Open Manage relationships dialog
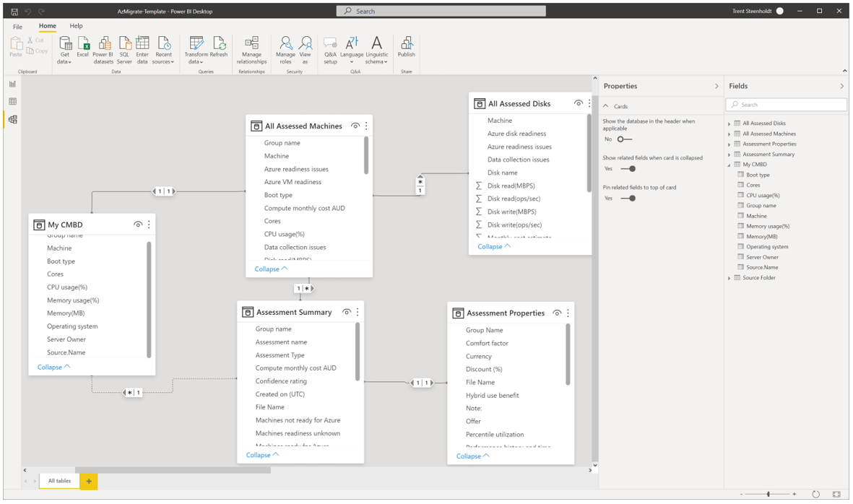The image size is (853, 504). click(x=251, y=50)
